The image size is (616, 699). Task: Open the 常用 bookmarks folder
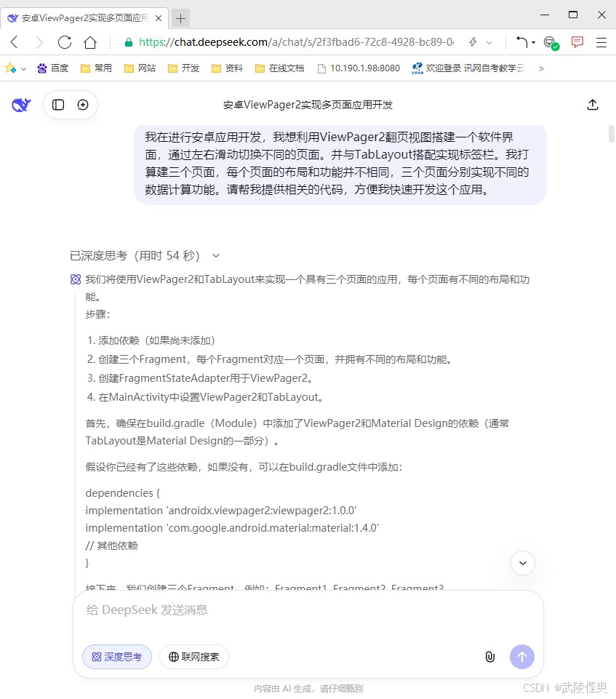coord(96,68)
